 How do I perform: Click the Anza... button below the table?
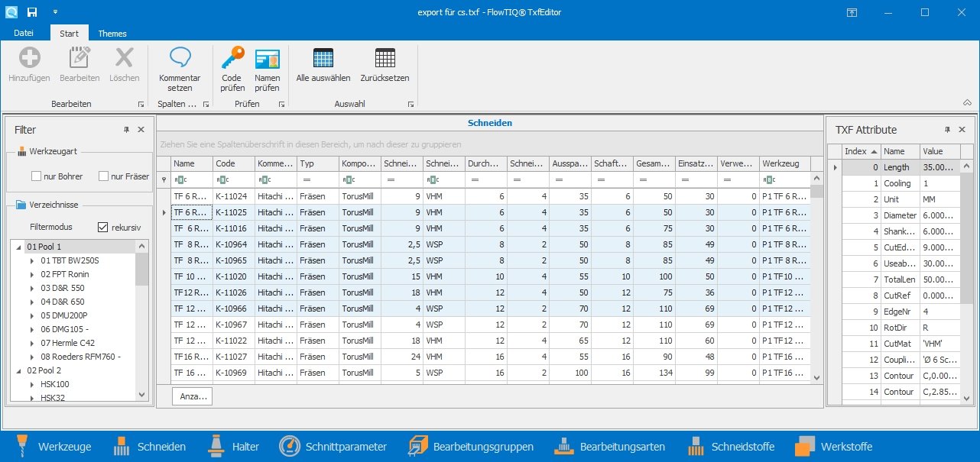click(x=193, y=396)
